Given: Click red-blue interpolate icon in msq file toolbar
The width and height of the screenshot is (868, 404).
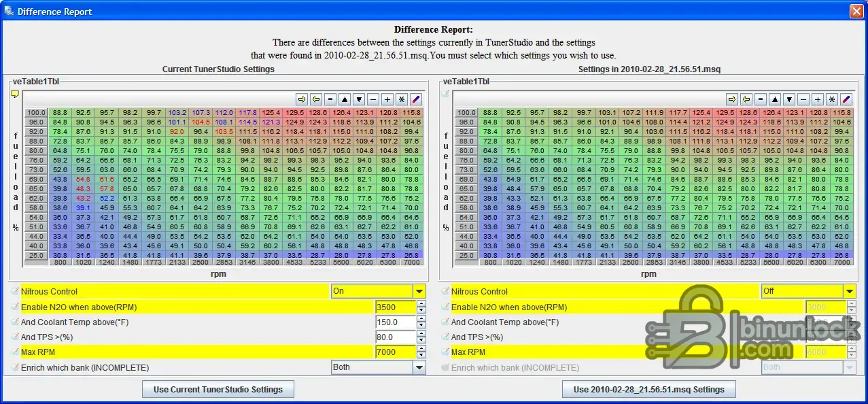Looking at the screenshot, I should click(x=846, y=99).
